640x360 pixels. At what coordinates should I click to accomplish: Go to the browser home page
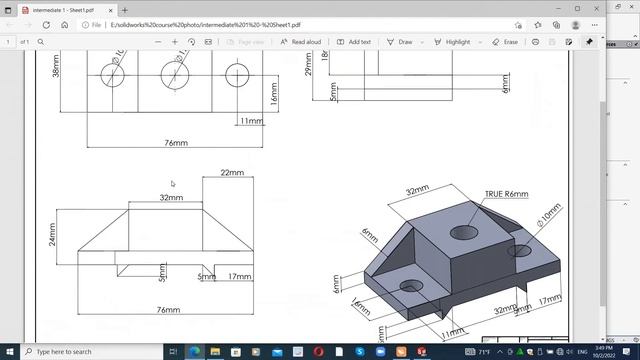(x=64, y=25)
